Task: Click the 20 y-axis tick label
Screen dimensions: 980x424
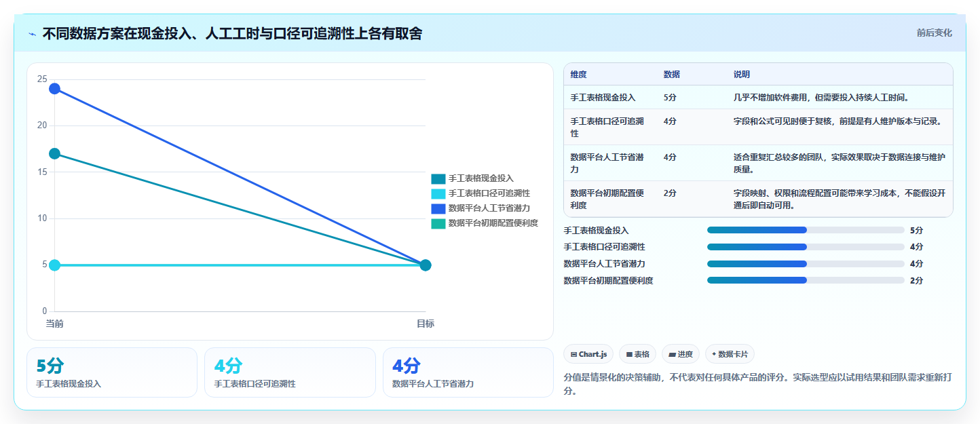Action: (x=42, y=126)
